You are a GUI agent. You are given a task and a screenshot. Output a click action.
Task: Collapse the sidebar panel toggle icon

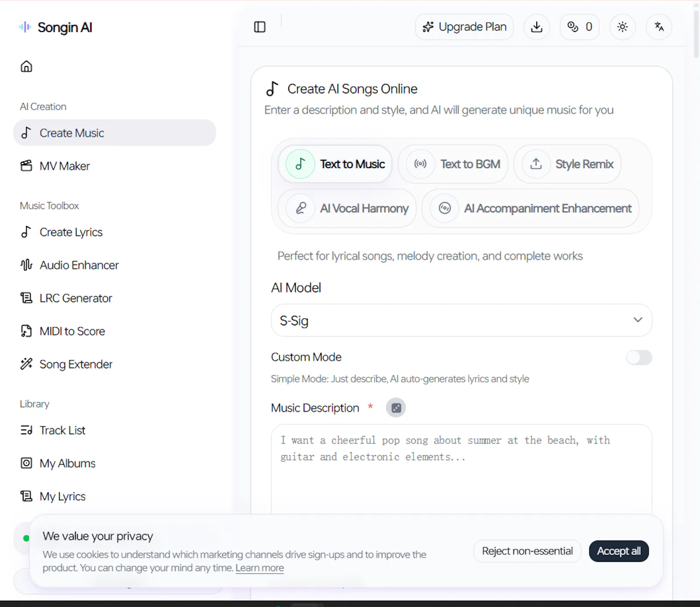260,27
